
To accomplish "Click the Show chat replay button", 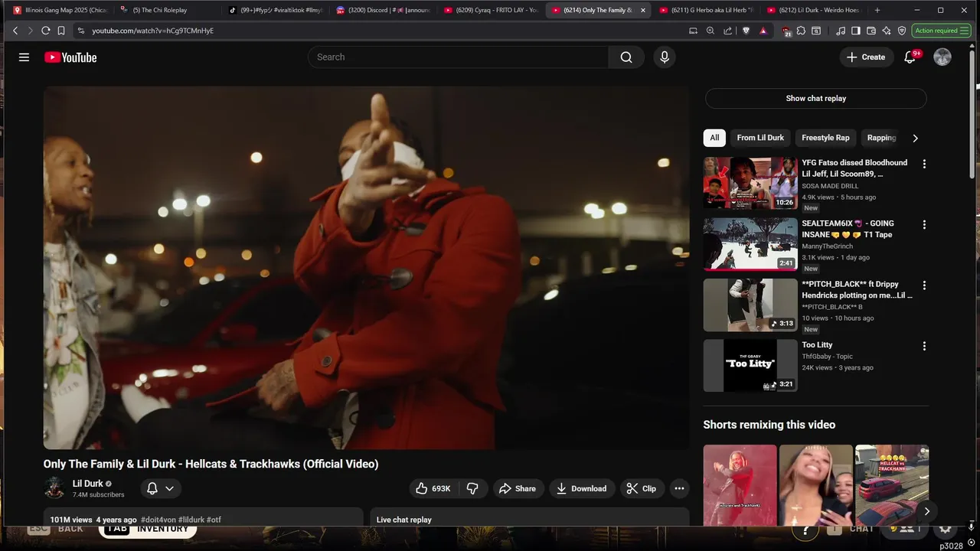I will (x=816, y=98).
